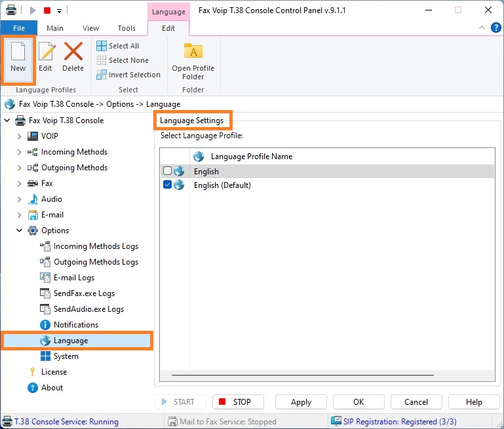
Task: Select the English (Default) profile row
Action: (x=327, y=185)
